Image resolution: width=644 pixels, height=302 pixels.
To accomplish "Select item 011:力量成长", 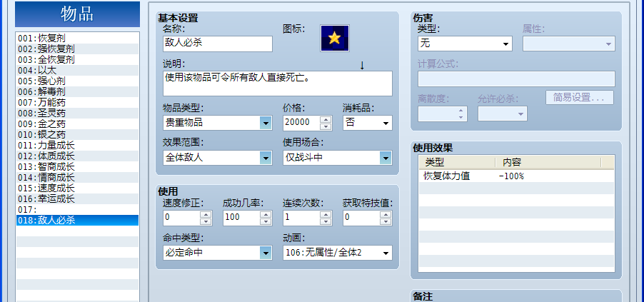I will tap(77, 145).
